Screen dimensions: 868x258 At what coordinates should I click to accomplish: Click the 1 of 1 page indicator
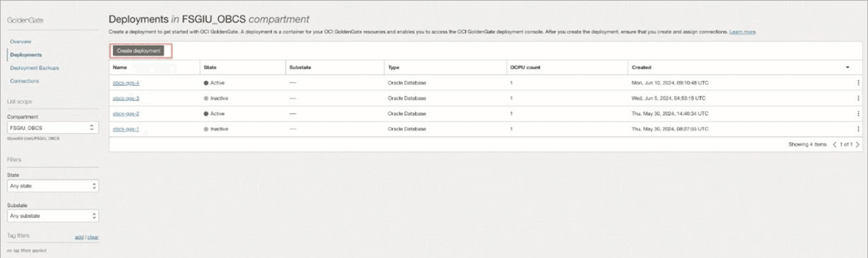tap(846, 145)
